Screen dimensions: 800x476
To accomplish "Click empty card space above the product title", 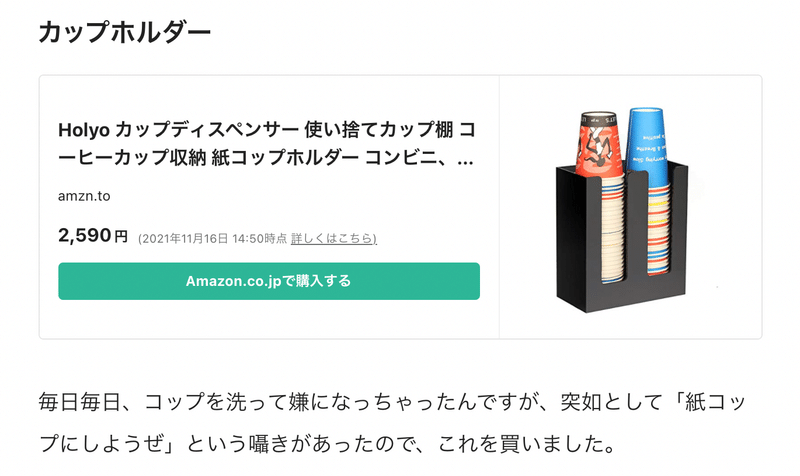I will [269, 97].
